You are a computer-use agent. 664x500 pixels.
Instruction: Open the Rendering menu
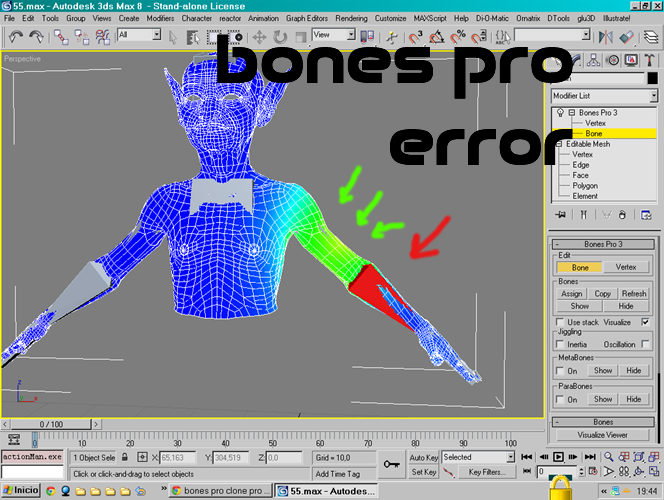click(x=351, y=18)
